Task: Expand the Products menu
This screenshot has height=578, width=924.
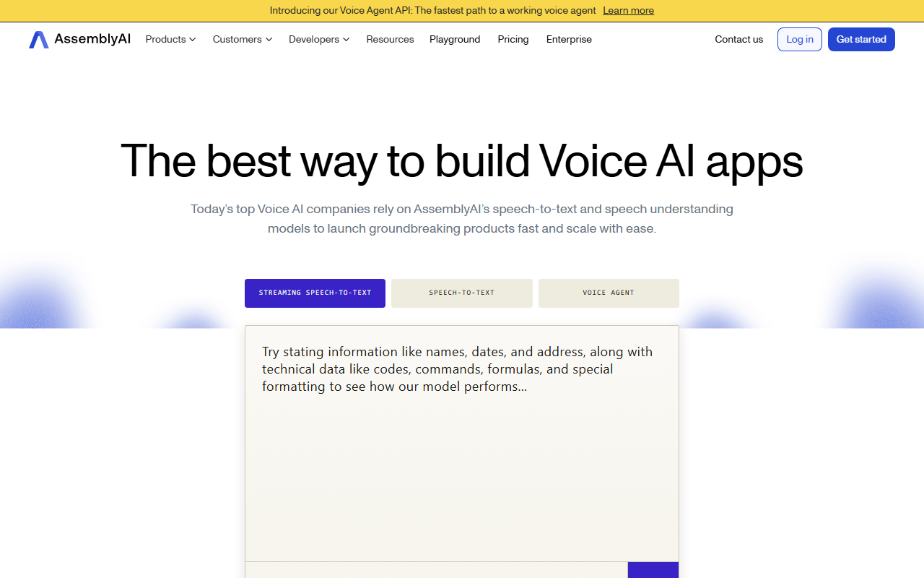Action: (170, 40)
